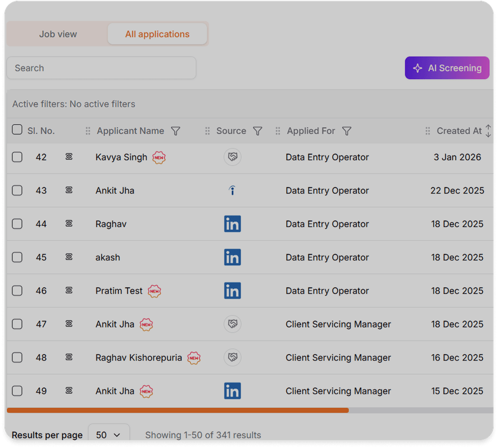The width and height of the screenshot is (498, 448).
Task: Click the Created At sort arrows
Action: point(488,131)
